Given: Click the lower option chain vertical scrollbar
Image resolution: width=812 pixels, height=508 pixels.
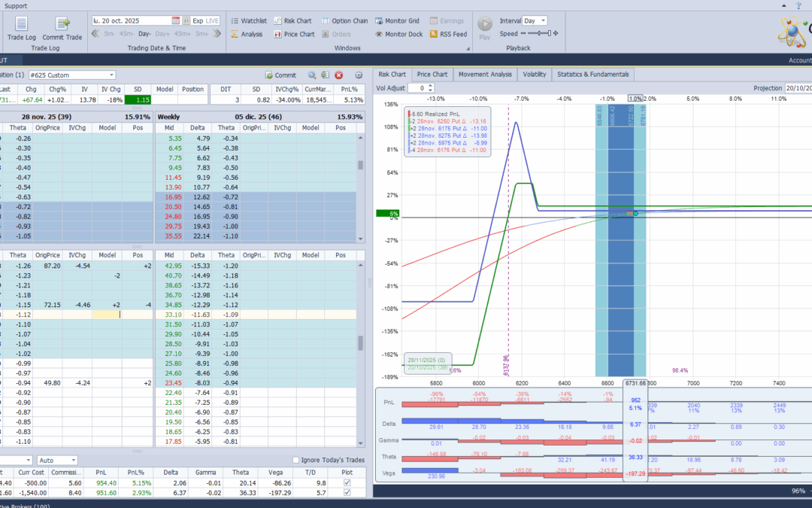Looking at the screenshot, I should (360, 354).
